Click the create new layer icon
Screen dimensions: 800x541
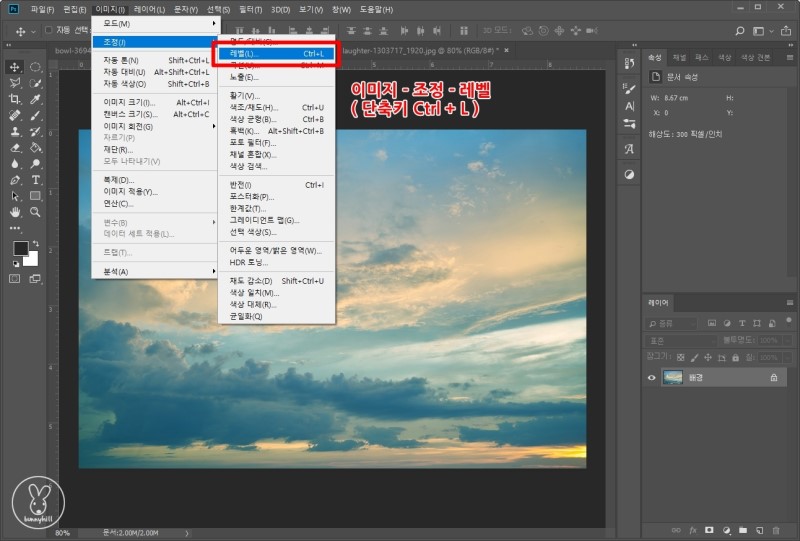tap(759, 529)
